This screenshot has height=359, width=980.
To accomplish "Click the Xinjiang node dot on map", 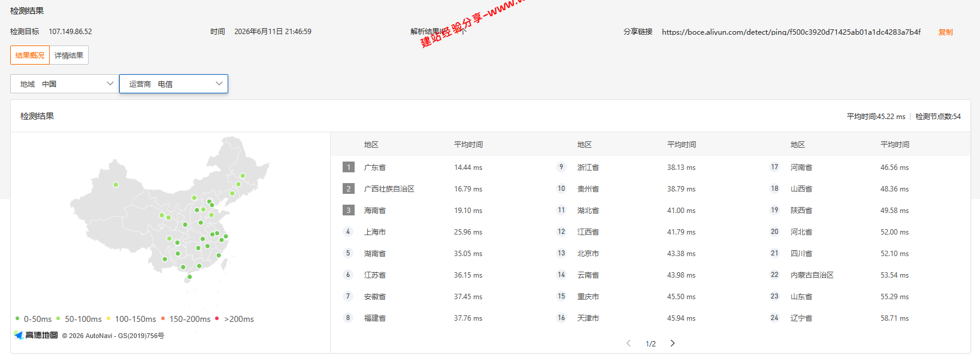I will (x=116, y=184).
